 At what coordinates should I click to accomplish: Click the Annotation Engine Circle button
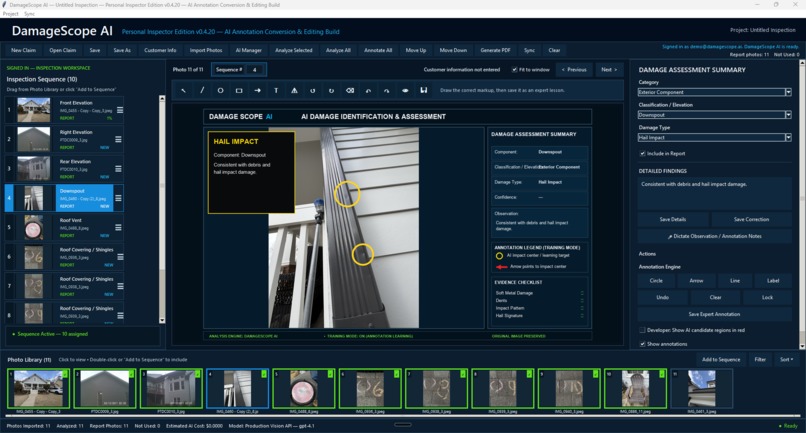(656, 281)
